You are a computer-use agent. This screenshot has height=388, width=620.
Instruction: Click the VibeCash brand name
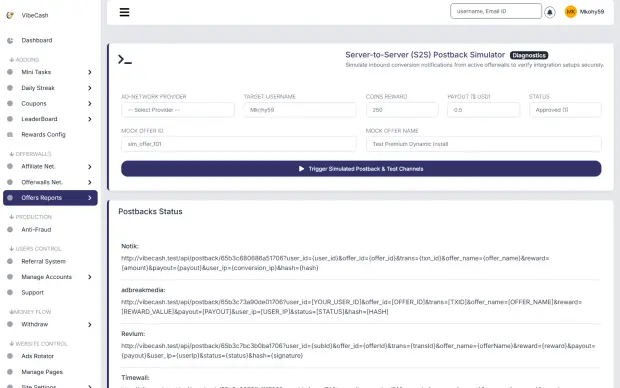[x=35, y=15]
